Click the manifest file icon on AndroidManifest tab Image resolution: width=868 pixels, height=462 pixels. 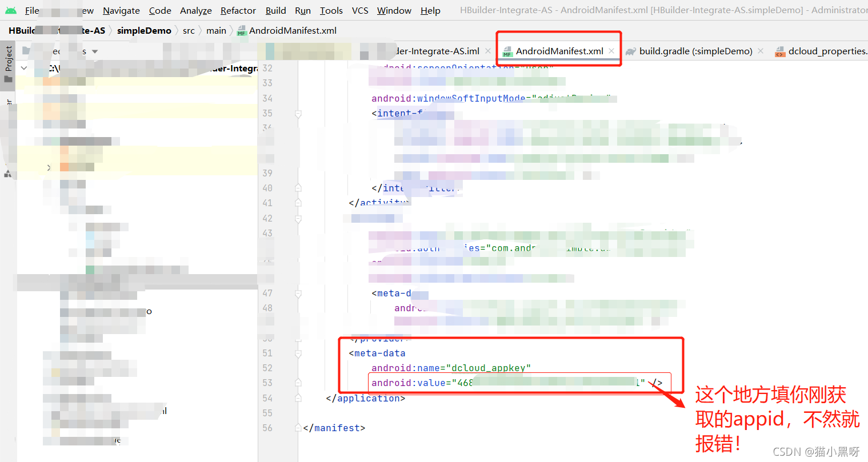tap(507, 52)
